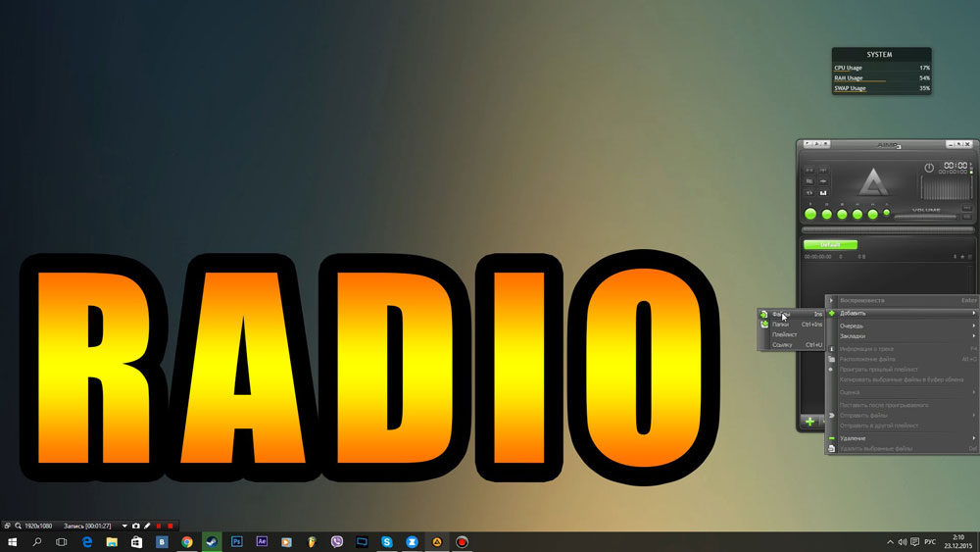Open Viber from taskbar
The image size is (980, 552).
pyautogui.click(x=337, y=542)
